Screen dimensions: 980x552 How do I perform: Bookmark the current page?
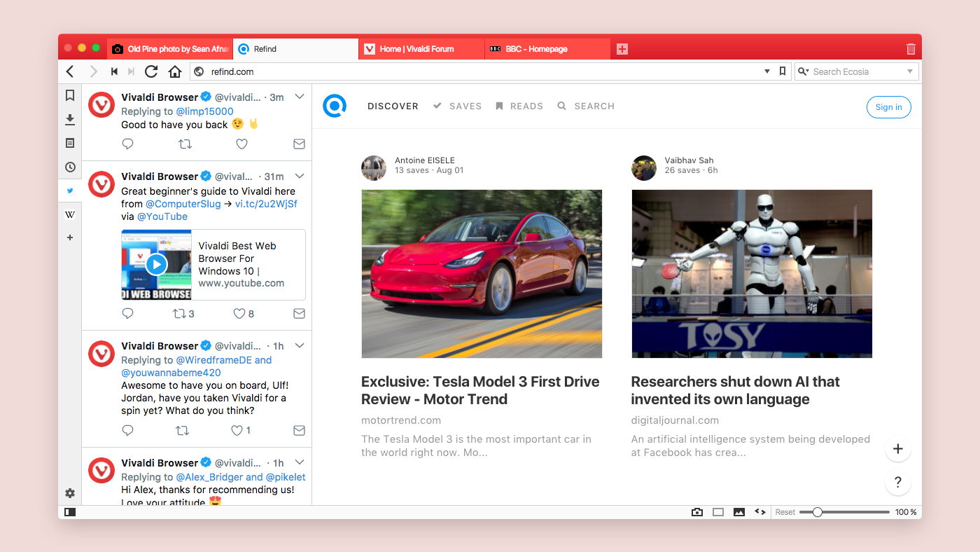click(x=783, y=71)
